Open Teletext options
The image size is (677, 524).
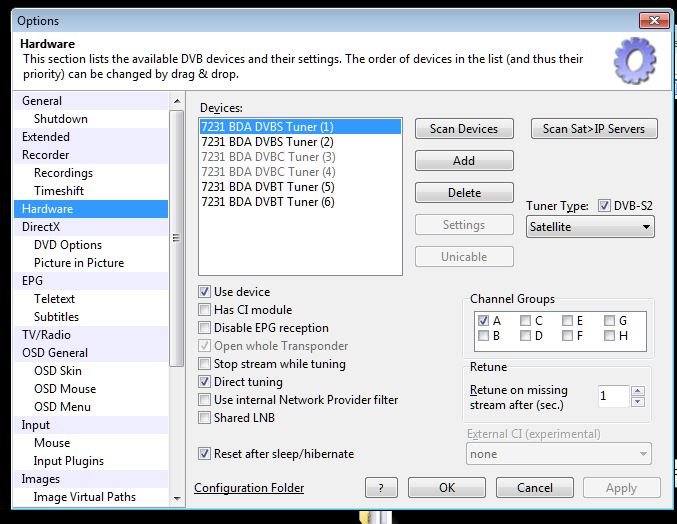click(91, 299)
